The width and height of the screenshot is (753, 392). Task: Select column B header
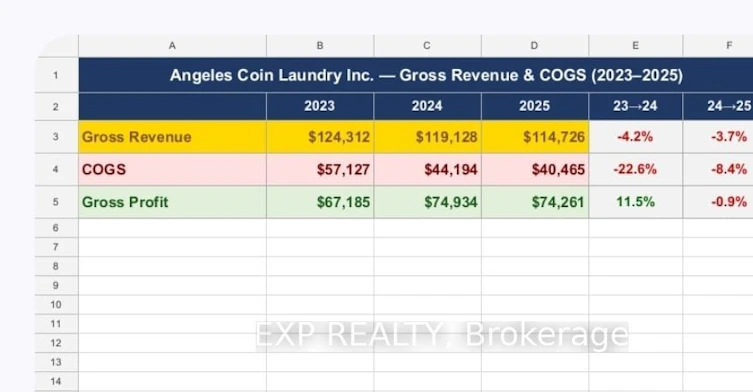320,46
